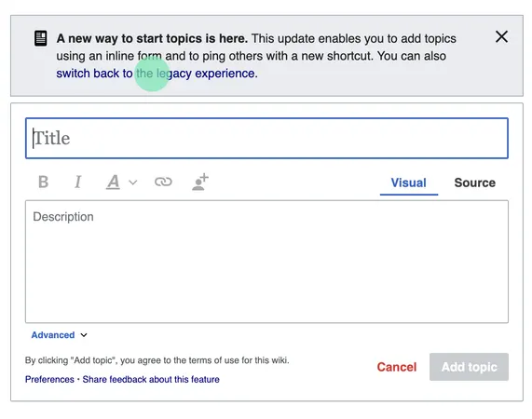
Task: Mention a user with person-plus icon
Action: pyautogui.click(x=199, y=182)
